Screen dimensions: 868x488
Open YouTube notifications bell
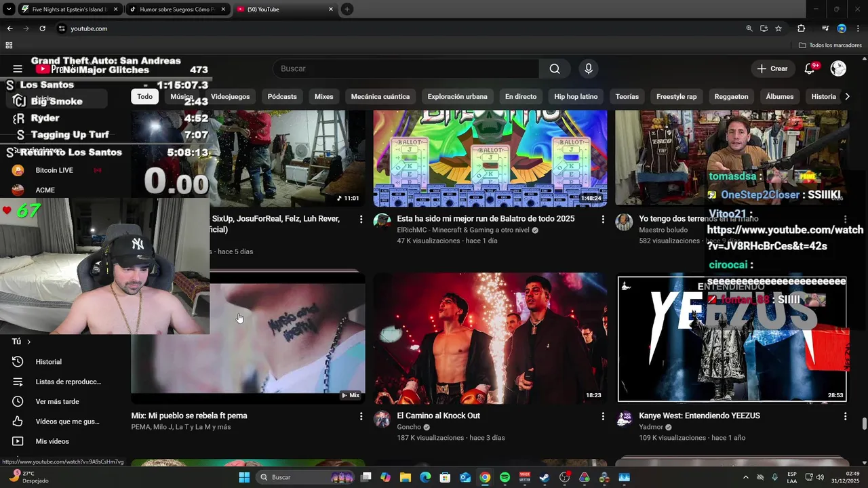tap(809, 68)
